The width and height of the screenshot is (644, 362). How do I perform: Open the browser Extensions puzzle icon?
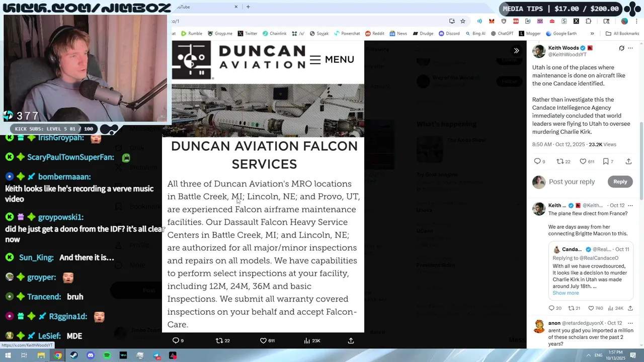(x=588, y=21)
